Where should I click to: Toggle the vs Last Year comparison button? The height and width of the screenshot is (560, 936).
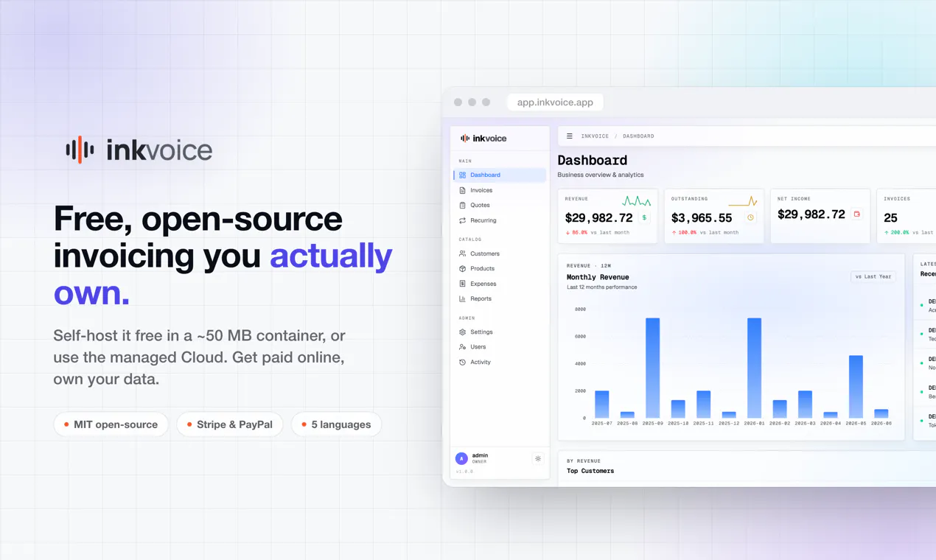[873, 276]
